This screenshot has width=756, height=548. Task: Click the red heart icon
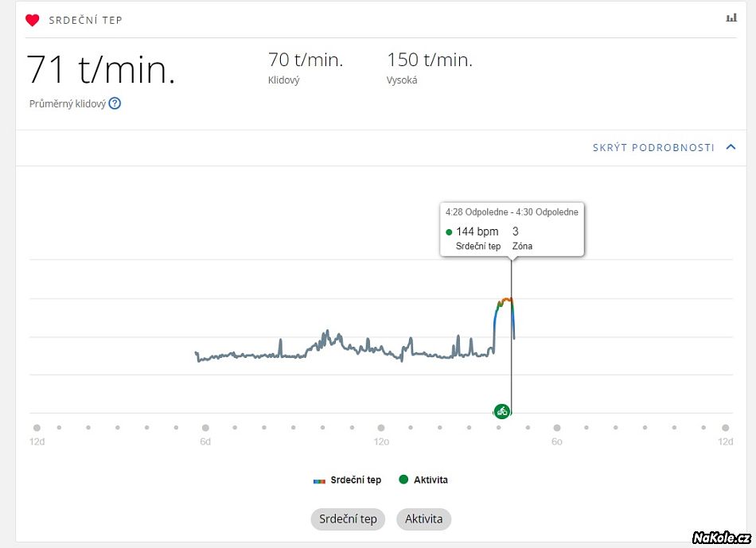pyautogui.click(x=32, y=20)
